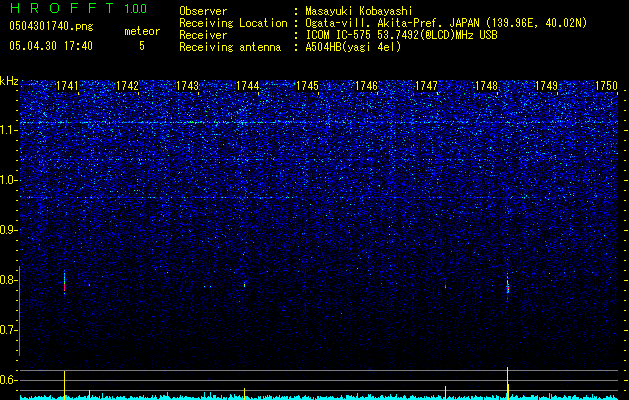Click the kHz axis unit label

(x=9, y=81)
